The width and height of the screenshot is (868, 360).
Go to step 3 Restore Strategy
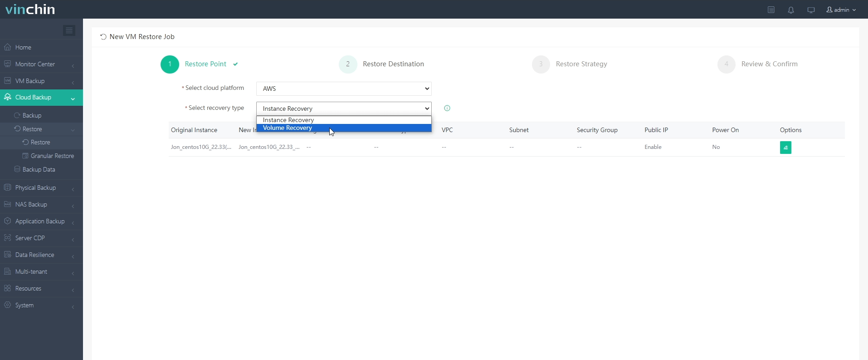click(x=570, y=64)
